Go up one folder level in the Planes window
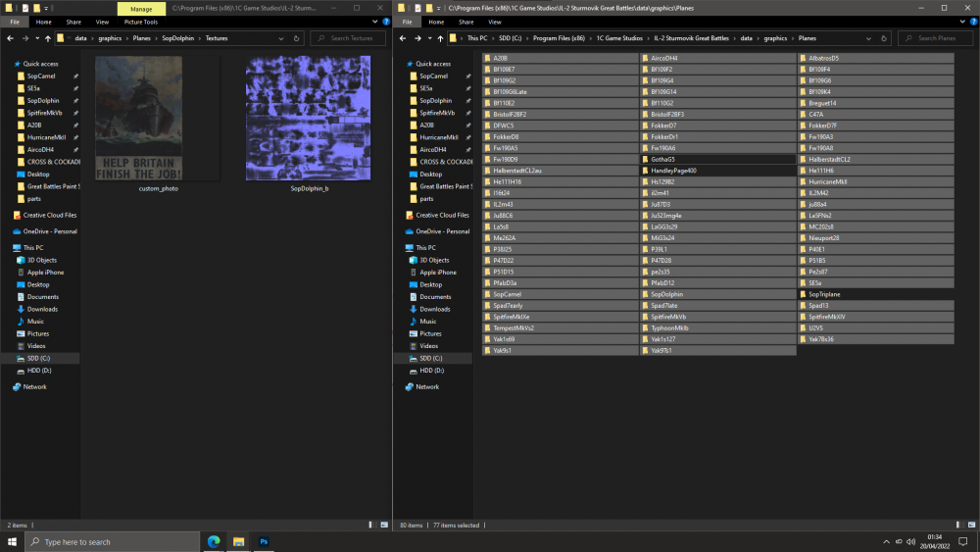This screenshot has height=552, width=980. (440, 38)
